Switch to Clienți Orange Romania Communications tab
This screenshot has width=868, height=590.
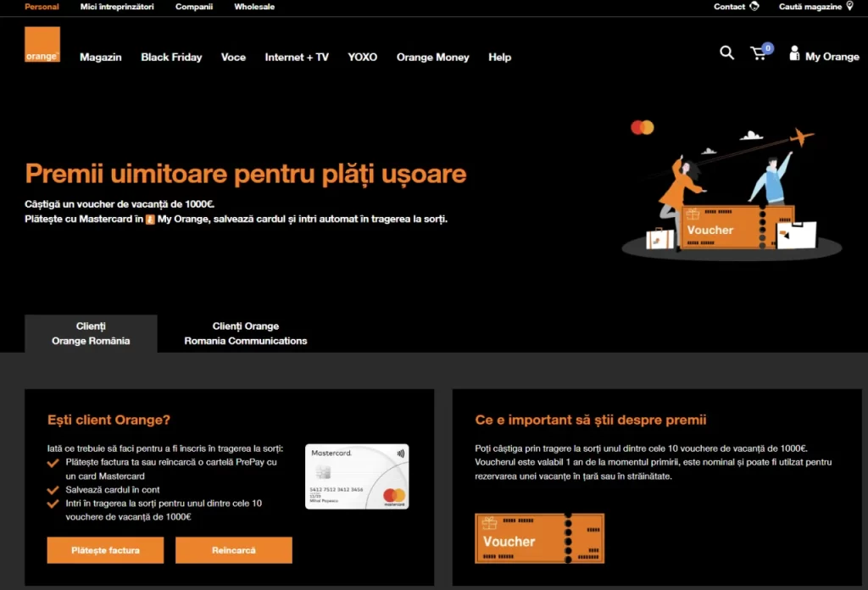tap(245, 333)
